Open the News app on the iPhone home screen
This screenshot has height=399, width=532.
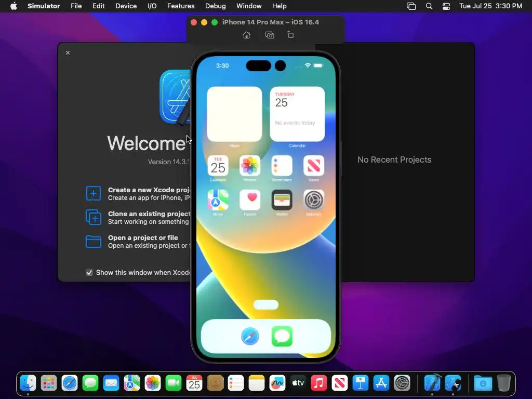pyautogui.click(x=313, y=166)
